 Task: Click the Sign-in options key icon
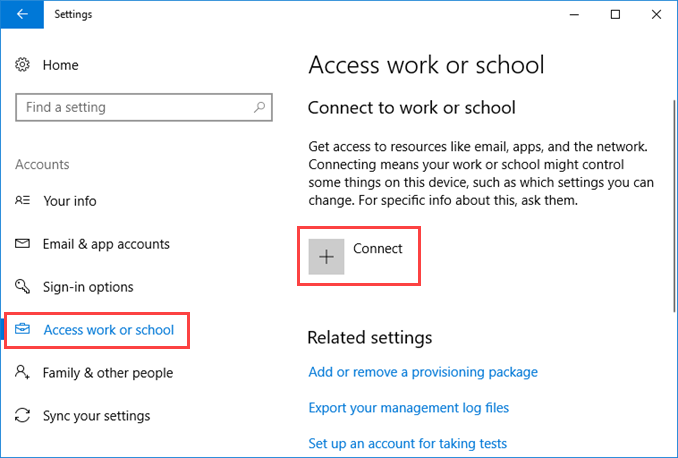coord(23,287)
